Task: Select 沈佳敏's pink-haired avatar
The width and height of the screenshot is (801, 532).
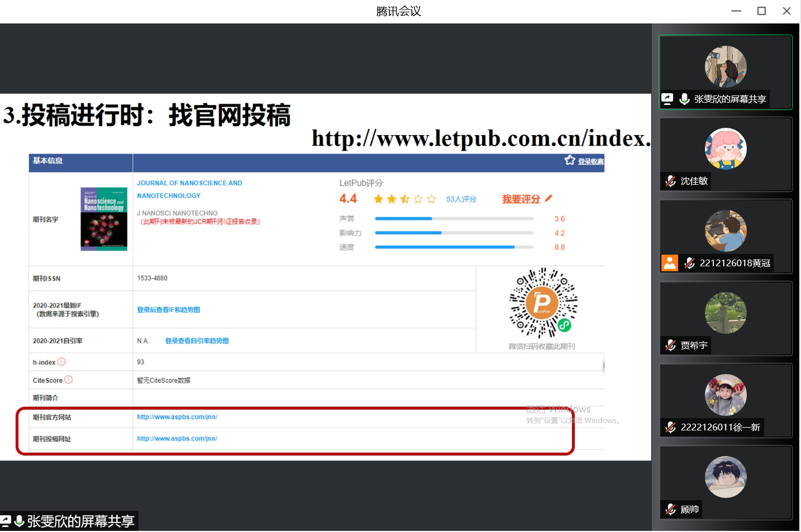Action: pos(726,148)
